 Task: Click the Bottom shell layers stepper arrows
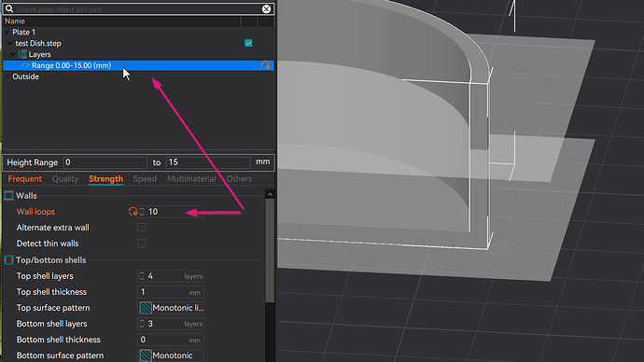coord(142,324)
